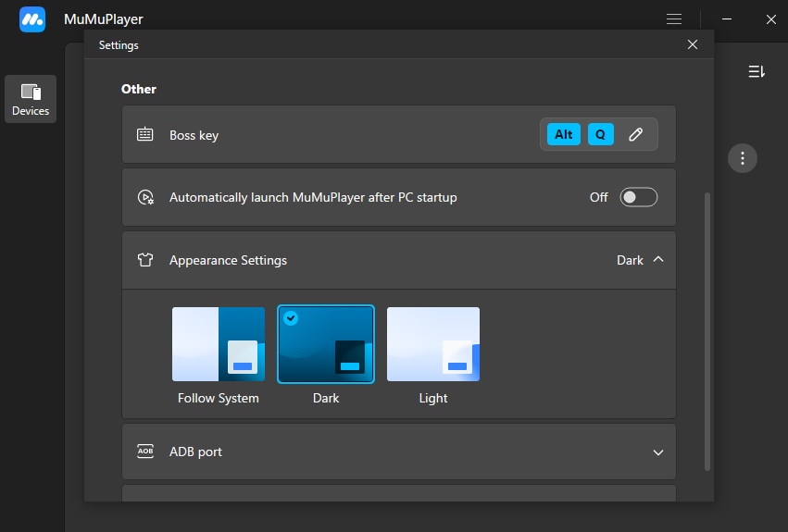
Task: Click the 'Other' section heading
Action: coord(139,89)
